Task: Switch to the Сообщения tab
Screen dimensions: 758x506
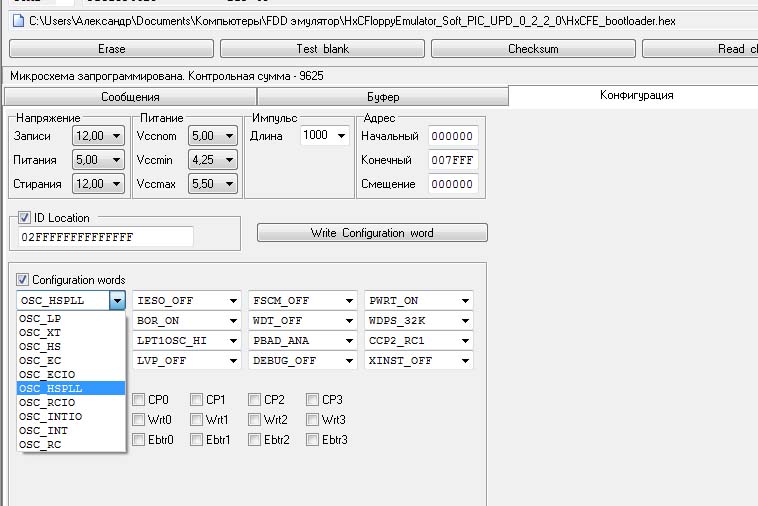Action: [130, 97]
